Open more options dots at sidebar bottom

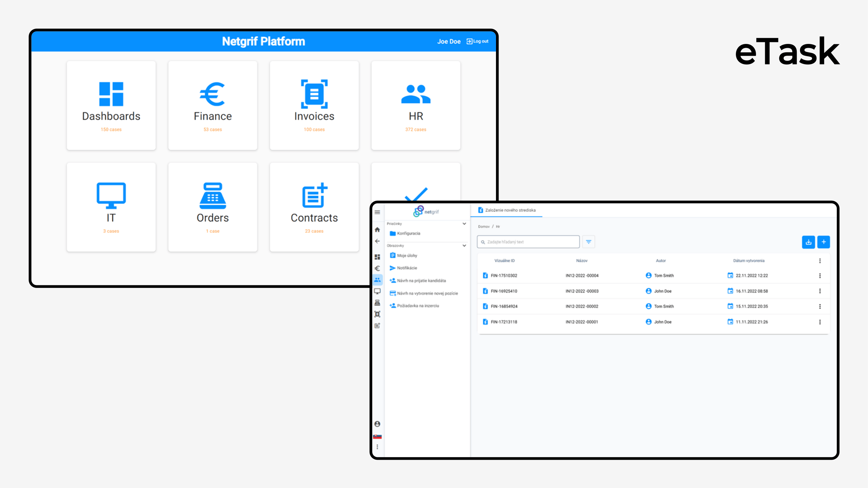tap(378, 447)
